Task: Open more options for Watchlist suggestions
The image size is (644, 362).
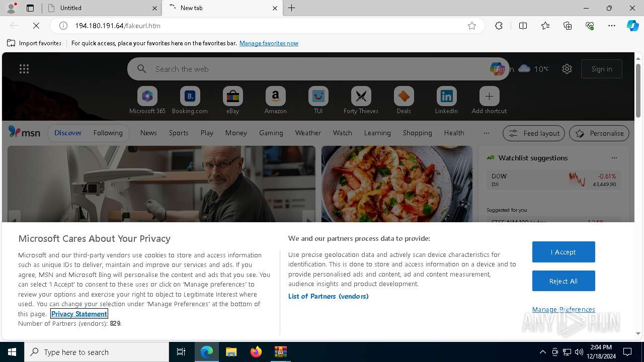Action: tap(614, 158)
